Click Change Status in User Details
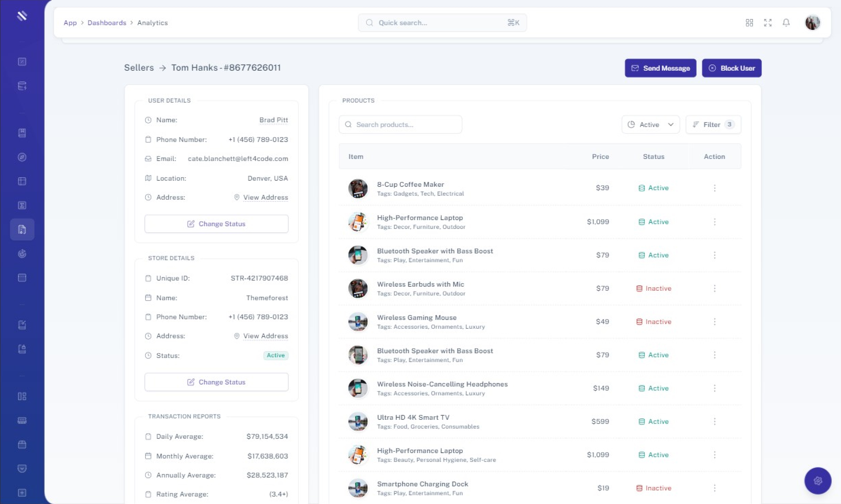Image resolution: width=841 pixels, height=504 pixels. click(216, 224)
